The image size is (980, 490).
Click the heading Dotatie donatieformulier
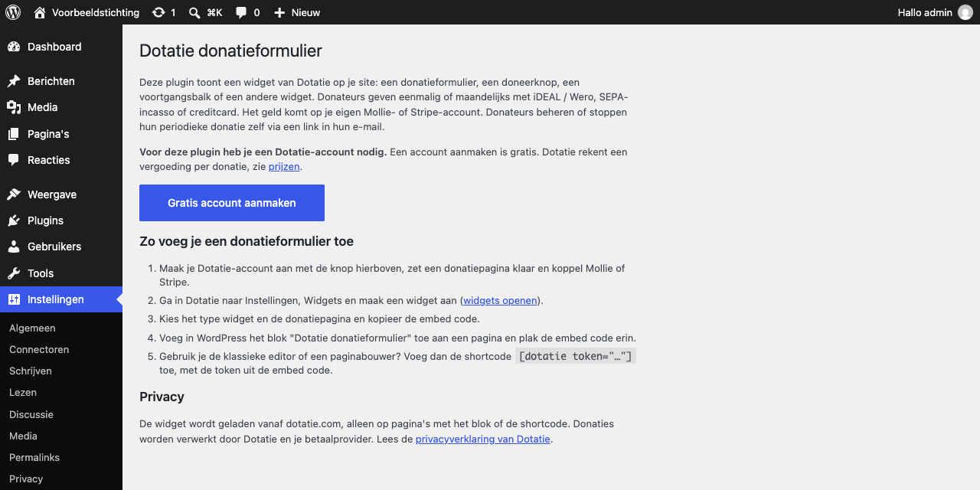point(230,51)
